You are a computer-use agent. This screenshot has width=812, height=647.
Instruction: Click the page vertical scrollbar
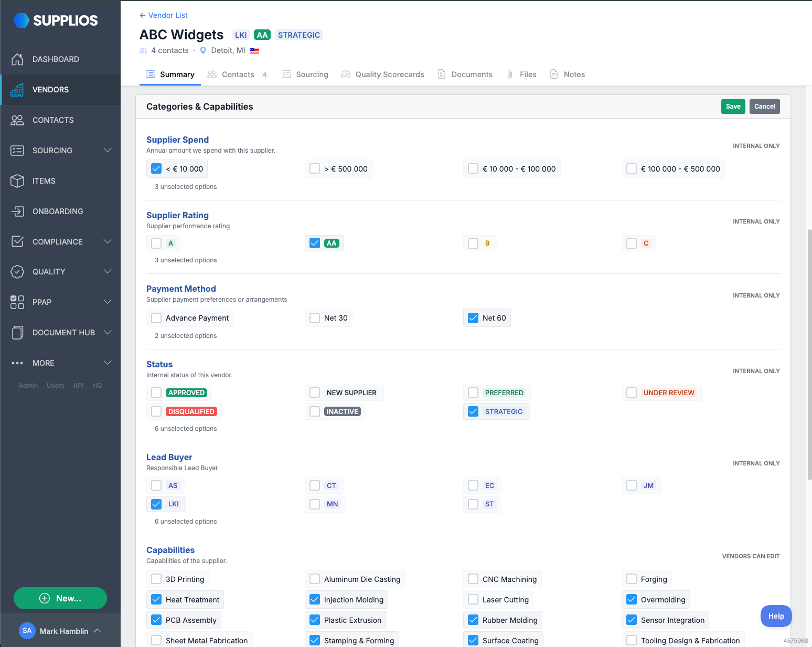(809, 354)
